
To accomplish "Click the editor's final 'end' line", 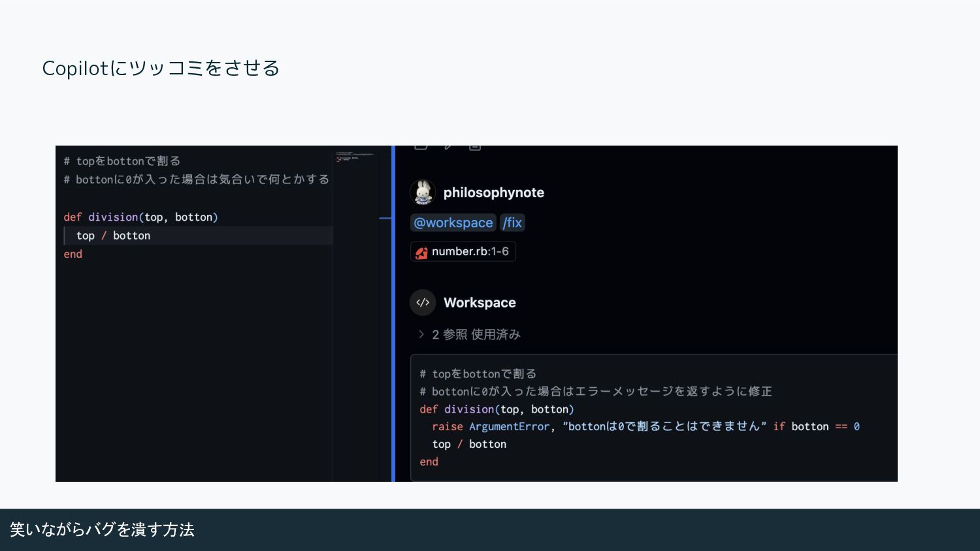I will click(73, 254).
